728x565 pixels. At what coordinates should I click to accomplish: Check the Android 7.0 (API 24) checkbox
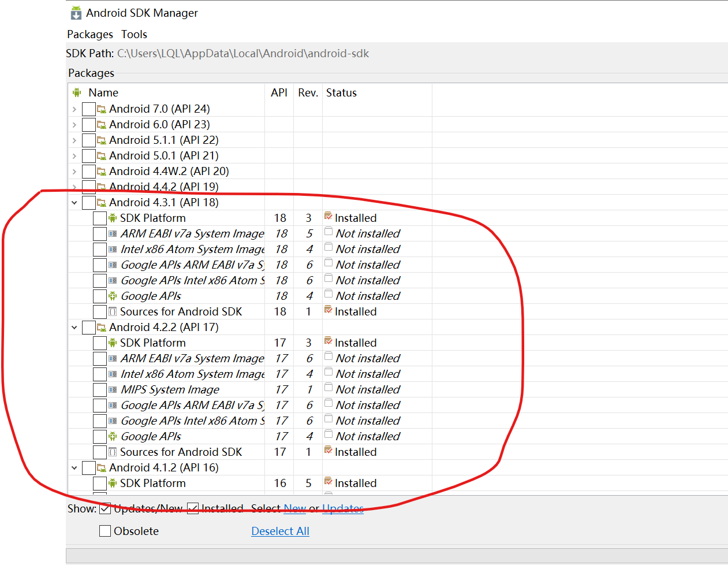click(89, 109)
